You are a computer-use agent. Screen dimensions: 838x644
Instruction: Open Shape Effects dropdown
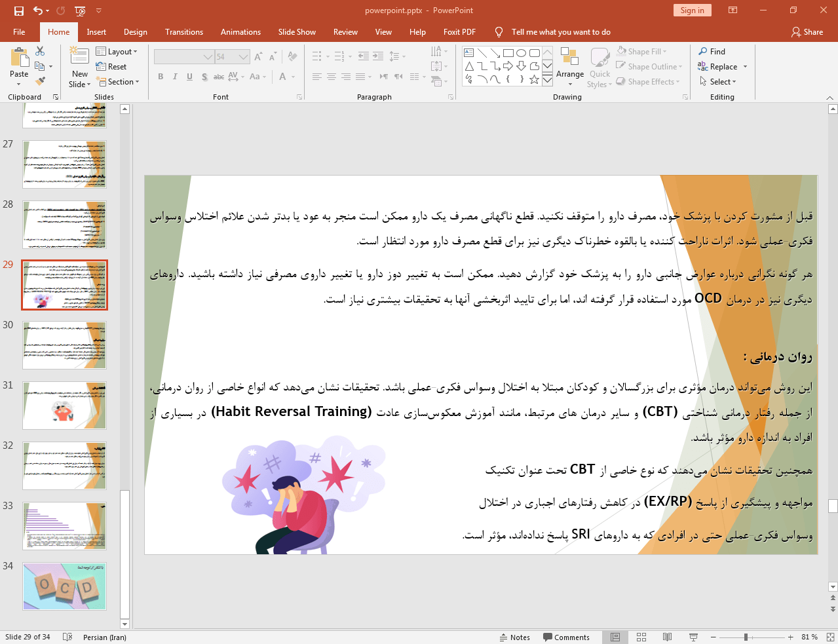(648, 82)
